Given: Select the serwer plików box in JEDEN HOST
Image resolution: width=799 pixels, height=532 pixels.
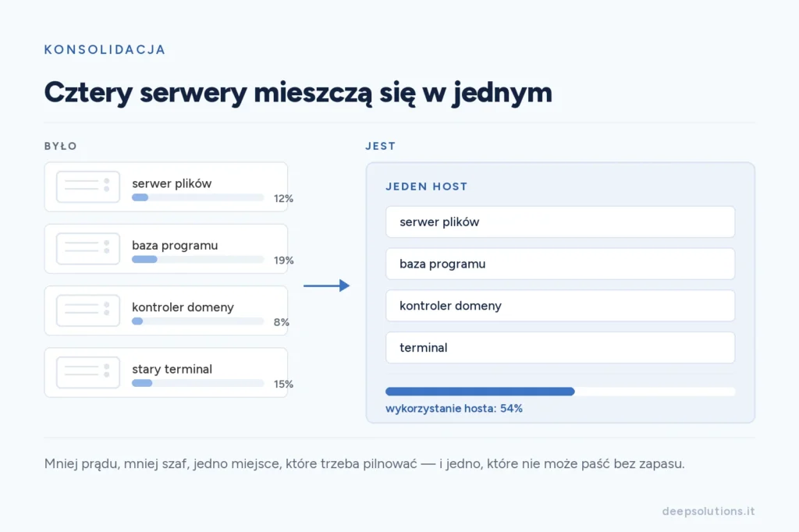Looking at the screenshot, I should pos(560,222).
